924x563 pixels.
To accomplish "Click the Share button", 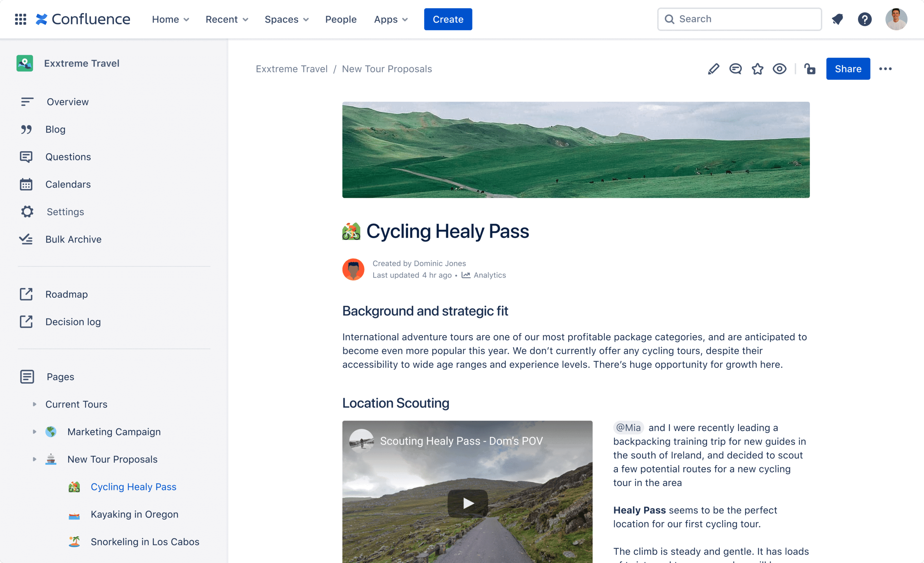I will point(848,69).
